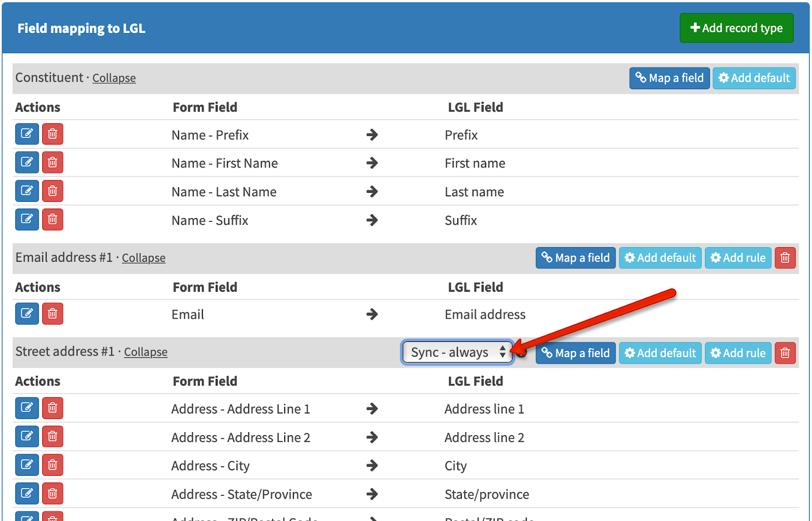The image size is (812, 521).
Task: Delete the Address Line 2 mapping
Action: tap(52, 436)
